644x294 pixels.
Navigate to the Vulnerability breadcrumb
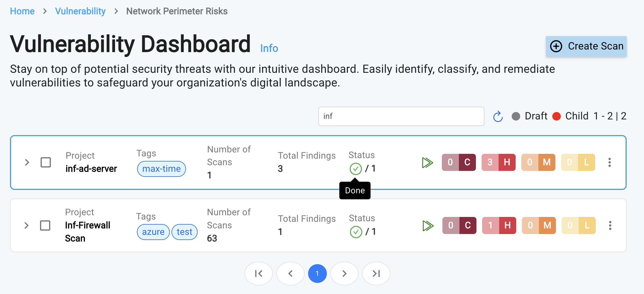tap(80, 11)
